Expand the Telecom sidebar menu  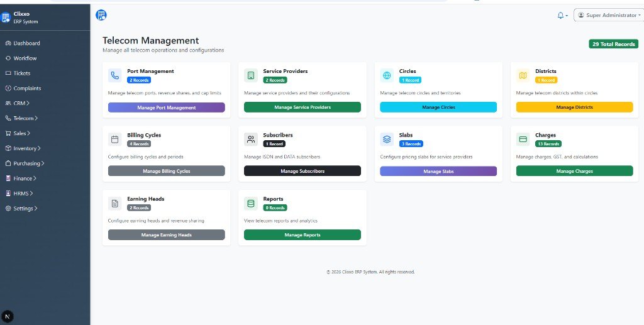pos(21,118)
